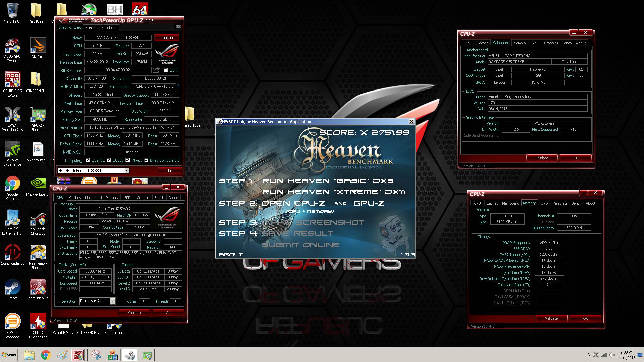Open the Sonic Radar II icon
Image resolution: width=644 pixels, height=362 pixels.
[x=12, y=255]
